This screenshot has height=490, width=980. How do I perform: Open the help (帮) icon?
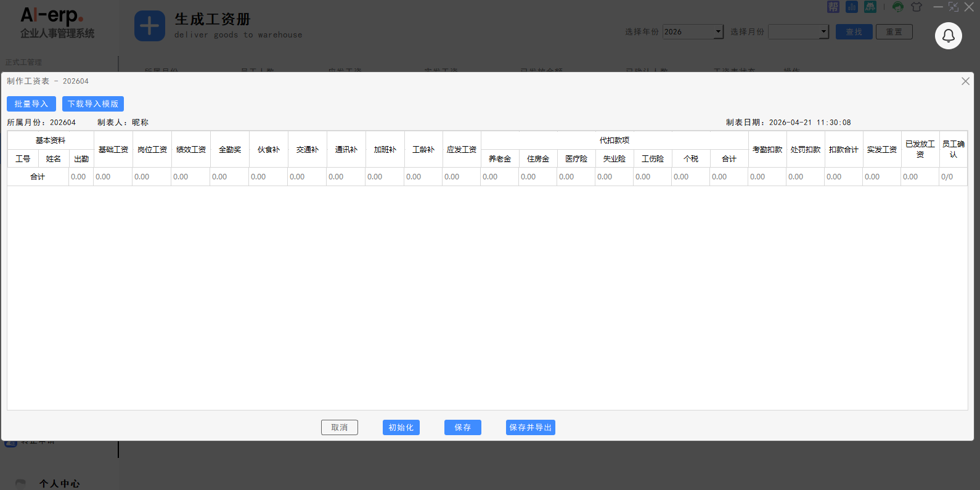(833, 7)
